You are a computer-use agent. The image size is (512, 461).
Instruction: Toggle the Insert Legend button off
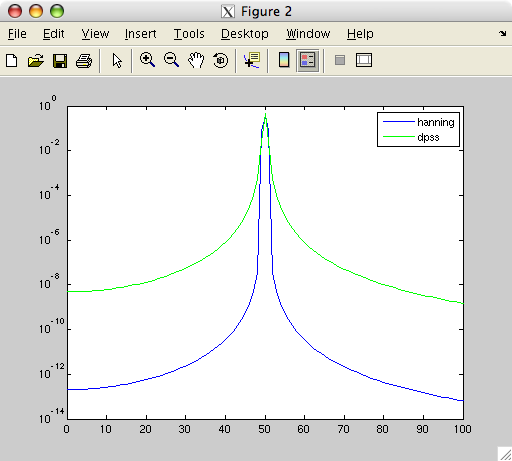coord(308,60)
